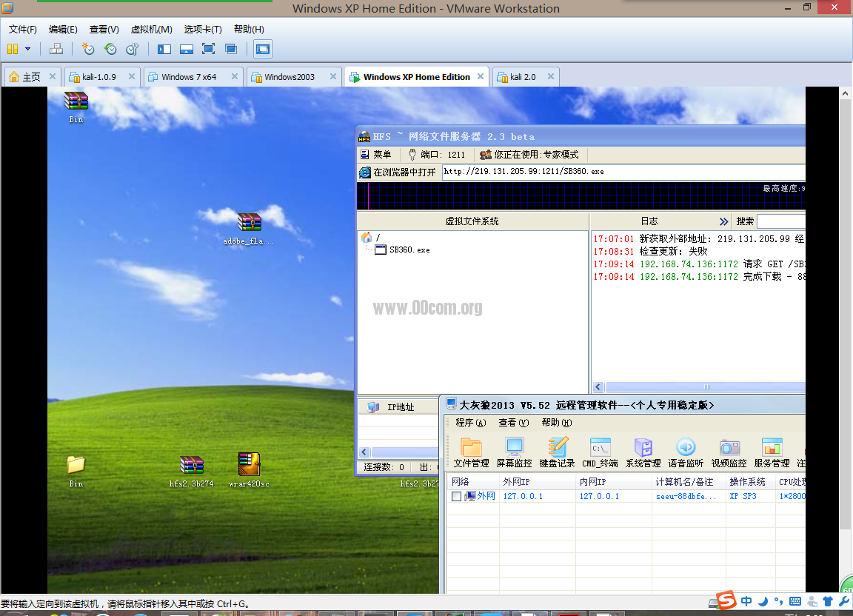The height and width of the screenshot is (616, 853).
Task: Expand log panel double-arrow button
Action: pos(723,221)
